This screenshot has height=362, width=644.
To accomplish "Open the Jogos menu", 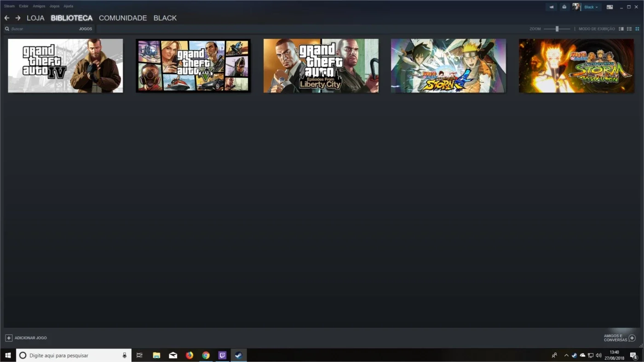I will (54, 6).
